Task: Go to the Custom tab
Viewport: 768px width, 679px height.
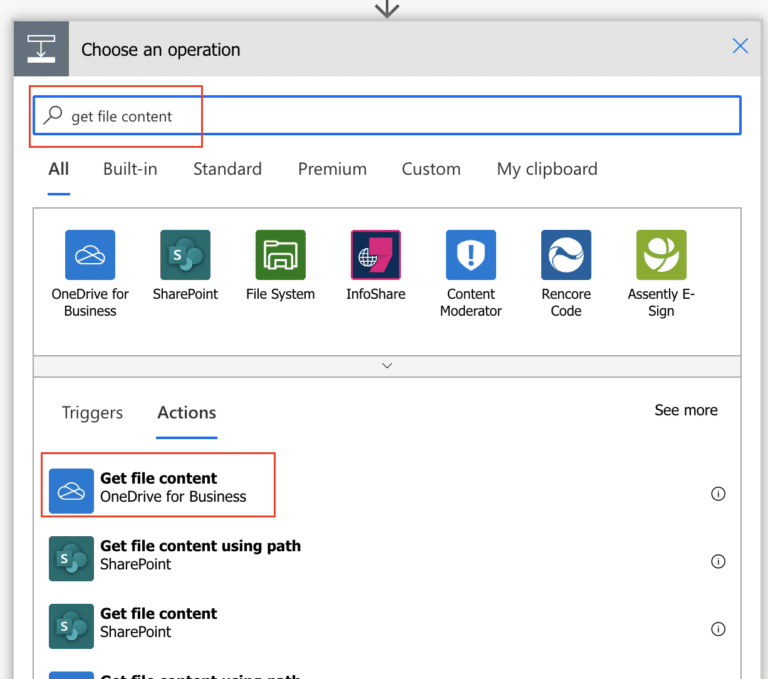Action: coord(431,169)
